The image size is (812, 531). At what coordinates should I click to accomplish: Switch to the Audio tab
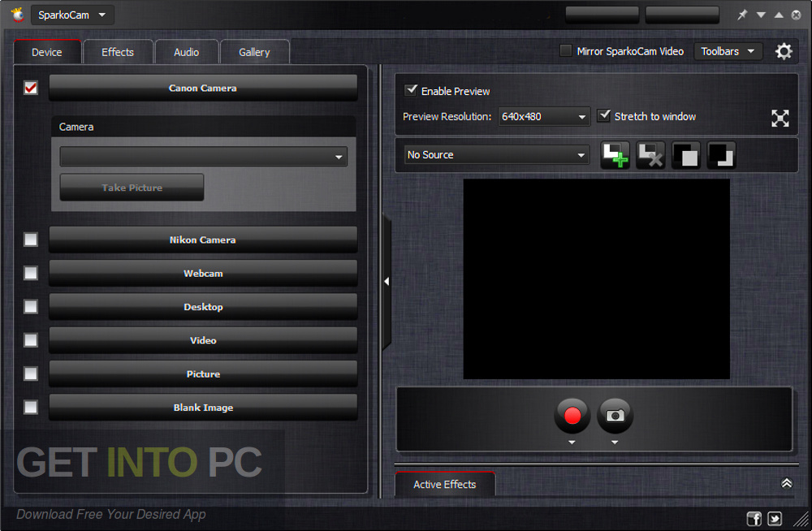click(x=187, y=52)
